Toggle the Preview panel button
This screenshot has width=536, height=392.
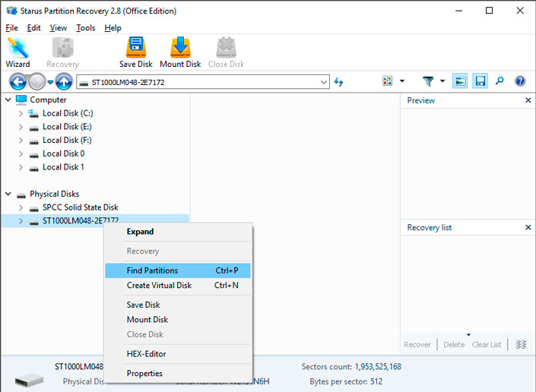(460, 81)
